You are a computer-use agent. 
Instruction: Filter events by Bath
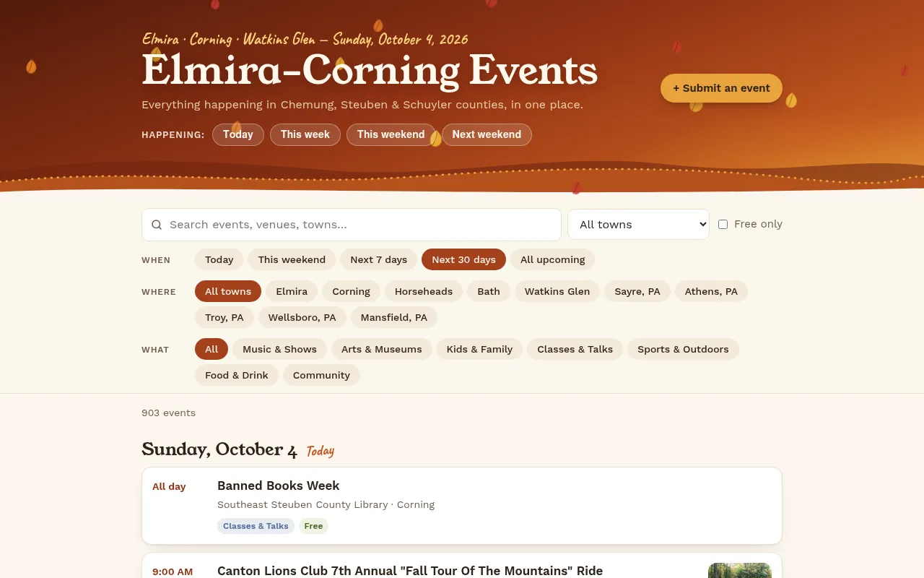pyautogui.click(x=489, y=291)
